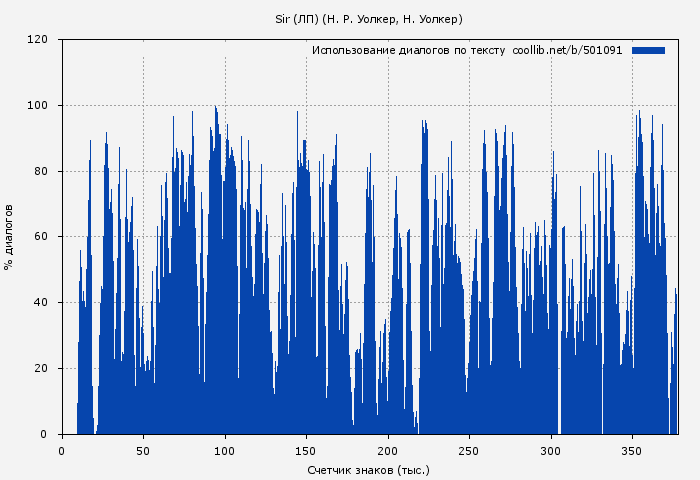Screen dimensions: 700x480
Task: Click the x-axis tick label 50
Action: click(x=143, y=450)
